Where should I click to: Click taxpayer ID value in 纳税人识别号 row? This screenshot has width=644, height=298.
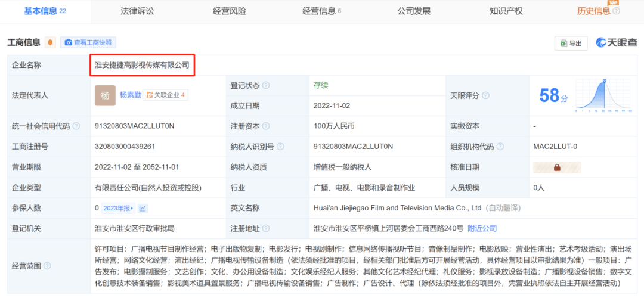(353, 147)
